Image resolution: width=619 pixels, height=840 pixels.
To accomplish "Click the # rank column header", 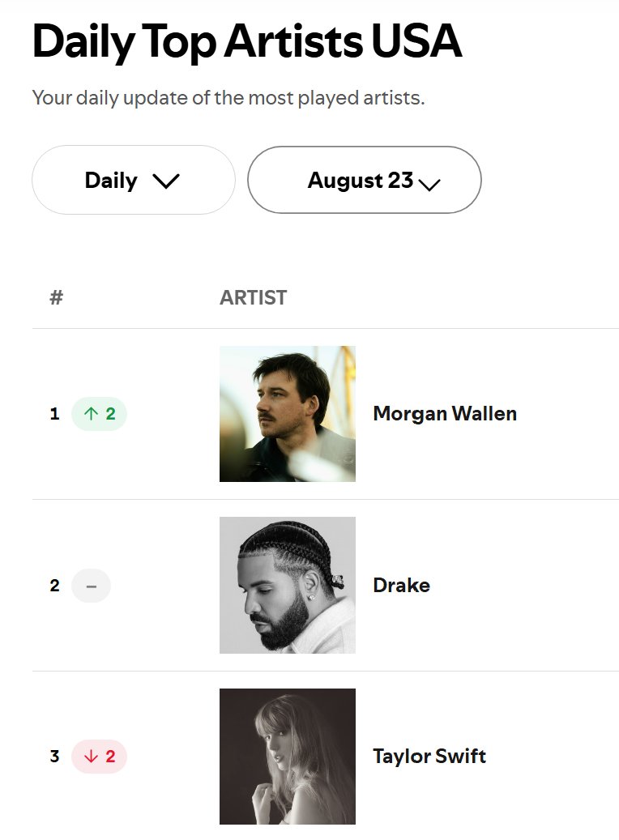I will pyautogui.click(x=56, y=297).
